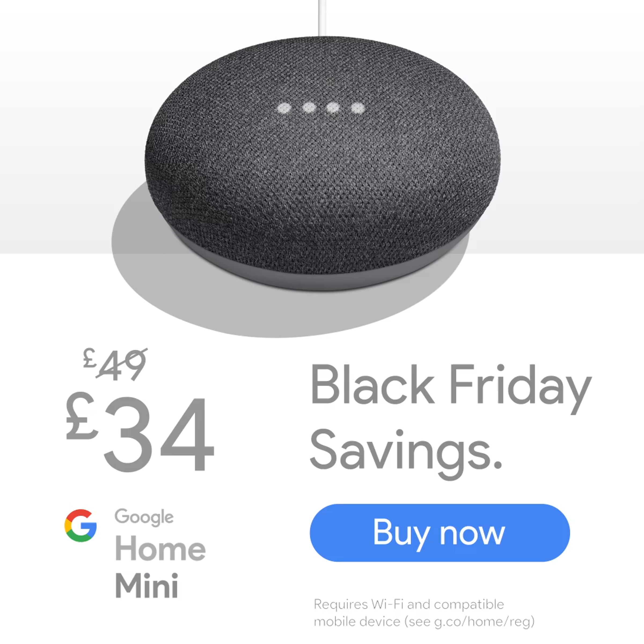Click the Requires Wi-Fi disclaimer line
644x644 pixels.
pyautogui.click(x=409, y=604)
